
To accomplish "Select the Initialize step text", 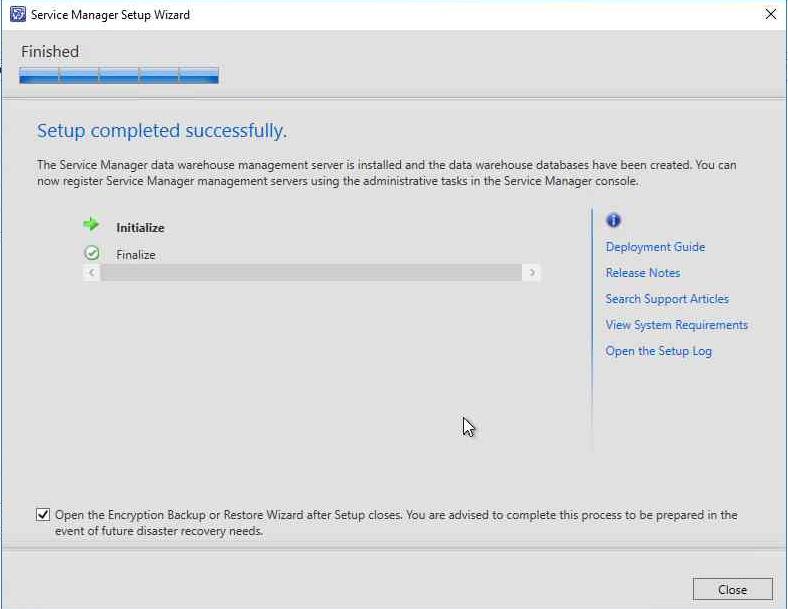I will pos(140,228).
